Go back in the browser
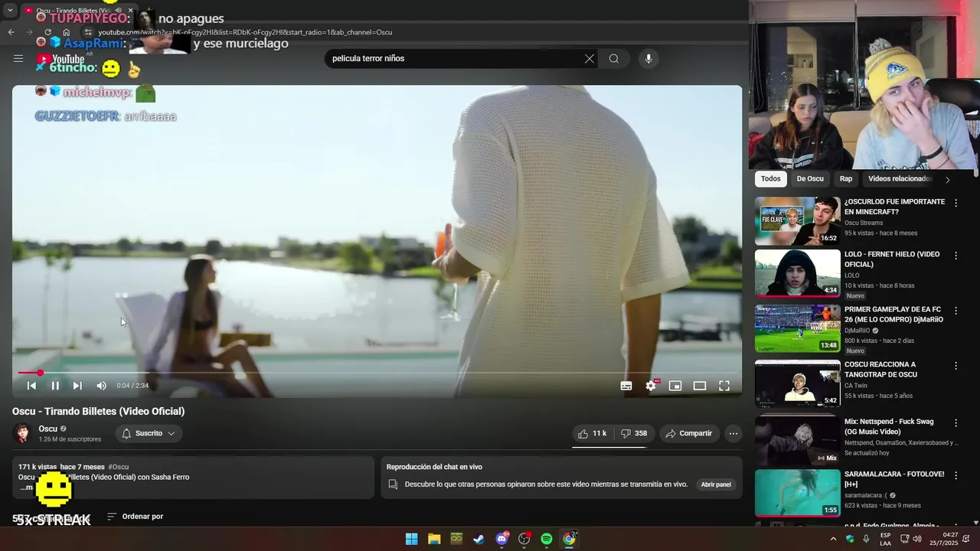 (x=11, y=32)
